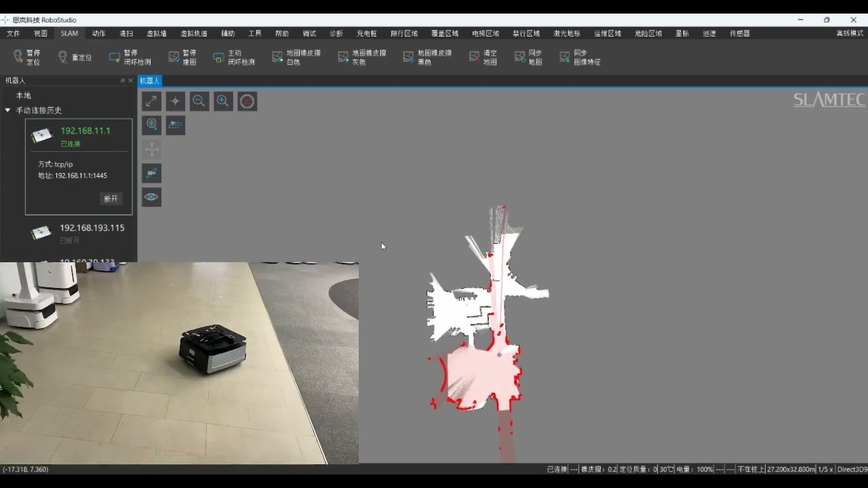Open the 文件 menu
Image resolution: width=868 pixels, height=488 pixels.
coord(14,33)
